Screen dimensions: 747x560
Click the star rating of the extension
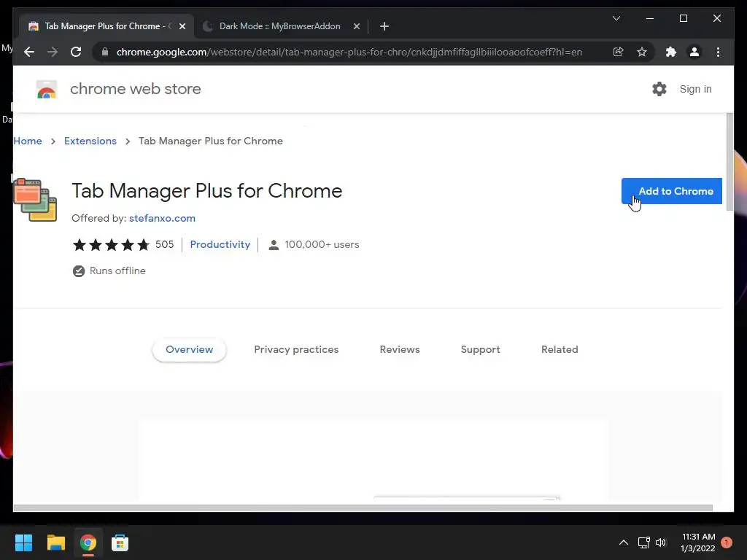(111, 245)
